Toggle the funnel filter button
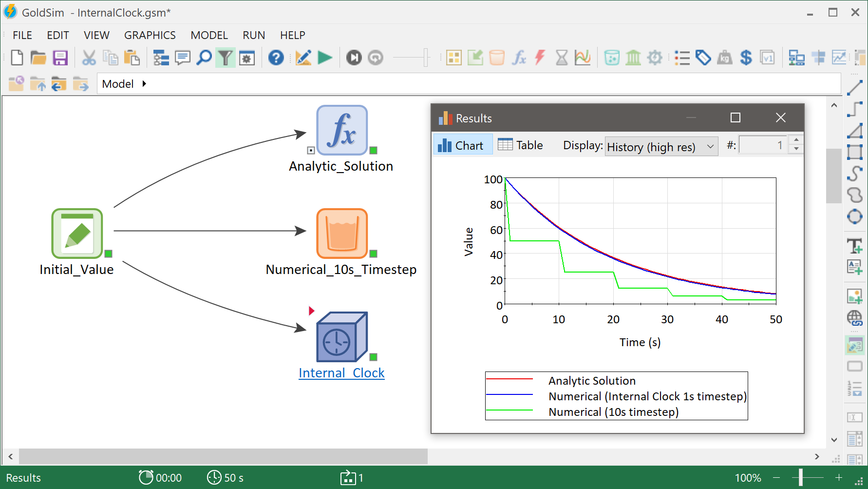This screenshot has width=868, height=489. click(226, 58)
